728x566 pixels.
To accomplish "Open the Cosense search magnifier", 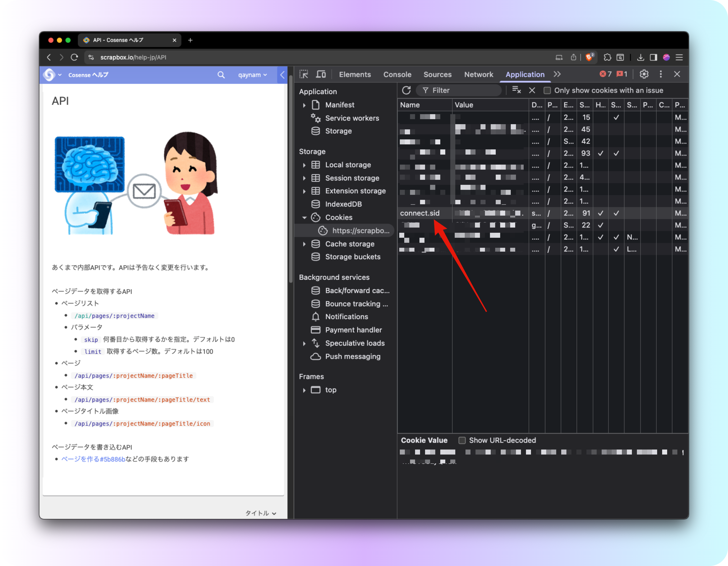I will point(221,75).
